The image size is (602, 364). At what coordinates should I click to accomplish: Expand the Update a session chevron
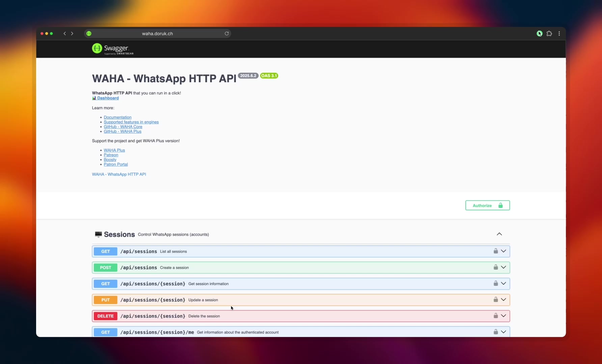(x=503, y=300)
